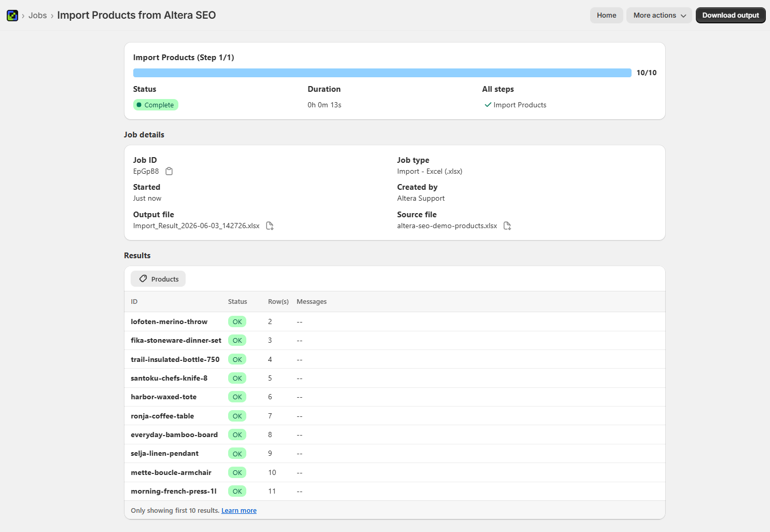This screenshot has height=532, width=770.
Task: Go to Jobs breadcrumb
Action: pos(38,16)
